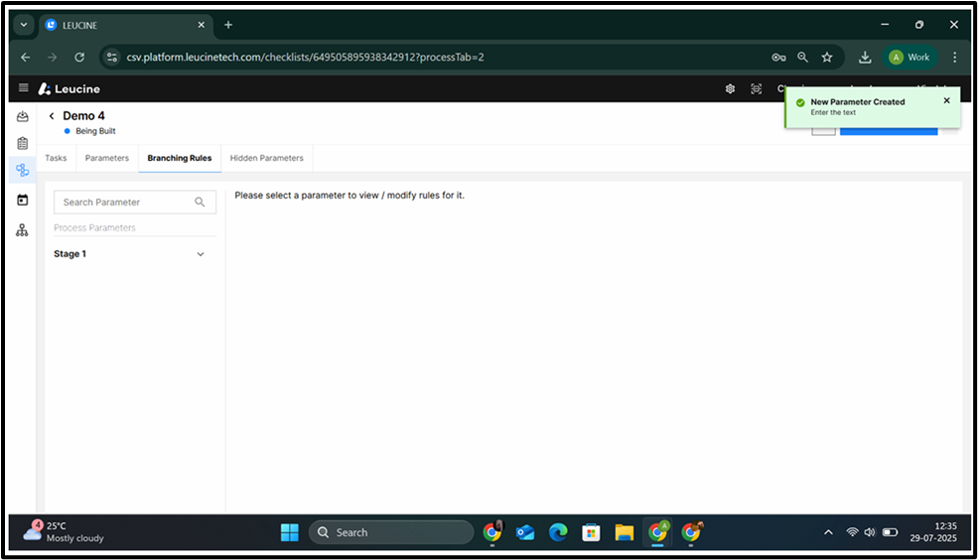Select the highlighted process flow sidebar icon
Screen dimensions: 978x560
coord(23,171)
